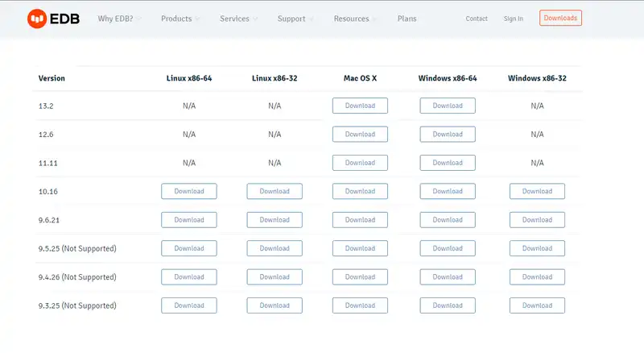Viewport: 644px width, 353px height.
Task: Download version 11.11 for Windows x86-64
Action: click(448, 163)
